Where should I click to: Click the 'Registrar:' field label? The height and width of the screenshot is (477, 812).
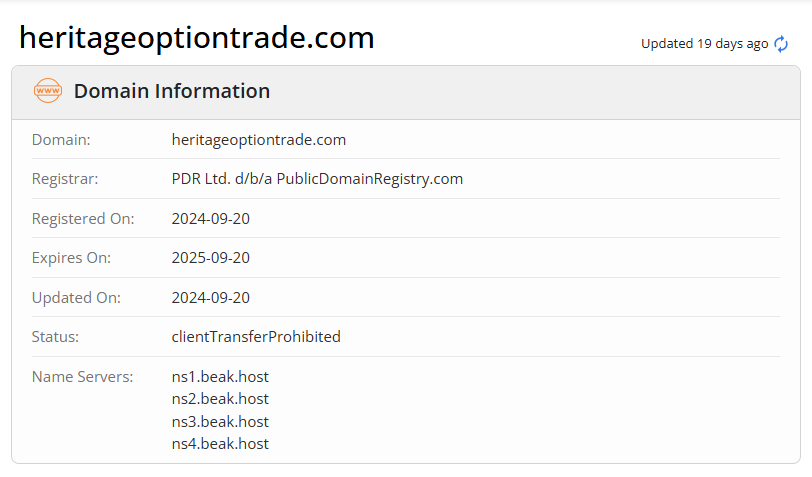[65, 179]
